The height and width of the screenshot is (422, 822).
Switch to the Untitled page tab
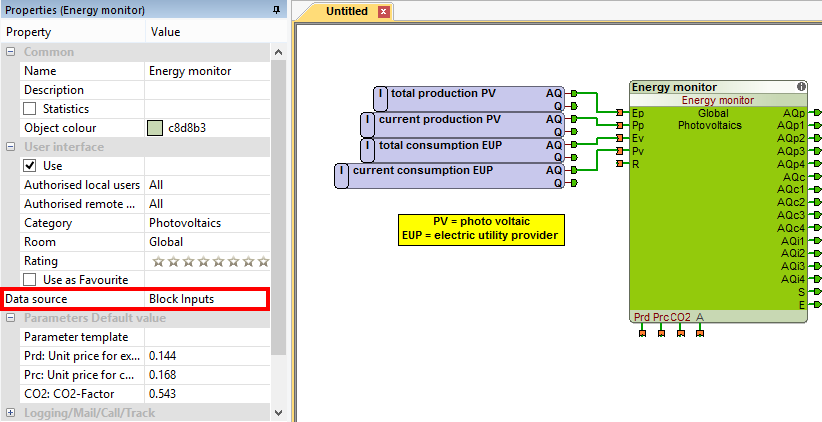click(x=348, y=12)
